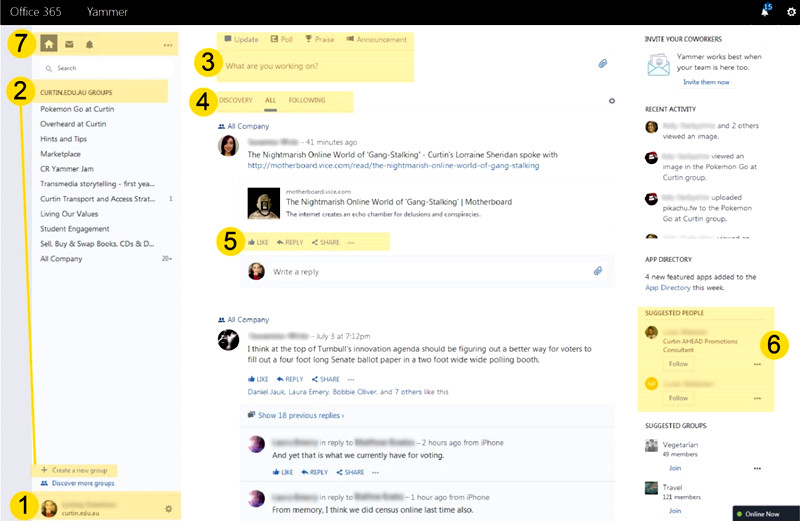Viewport: 800px width, 521px height.
Task: Open profile settings gear next to curtin.edu.au
Action: [x=168, y=509]
